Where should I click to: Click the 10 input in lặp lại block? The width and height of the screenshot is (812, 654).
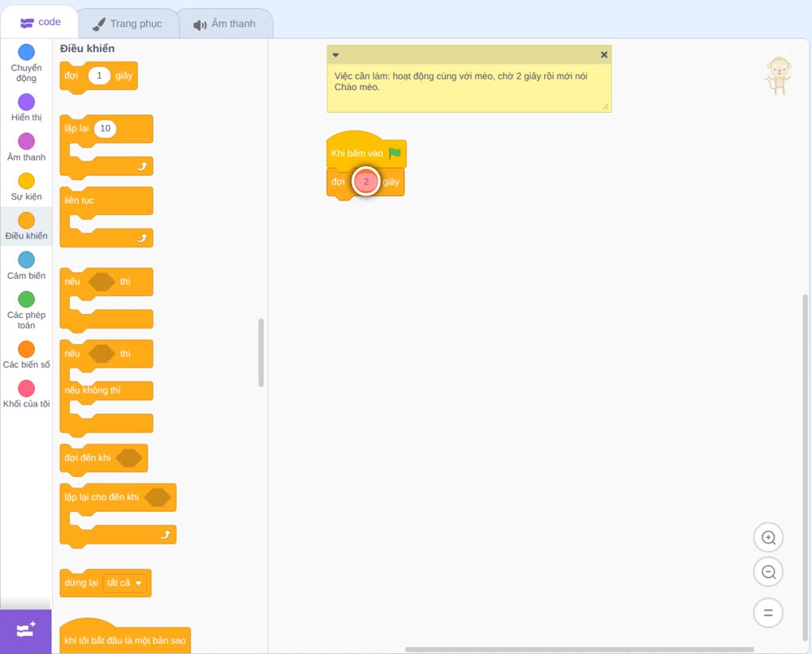[x=105, y=128]
